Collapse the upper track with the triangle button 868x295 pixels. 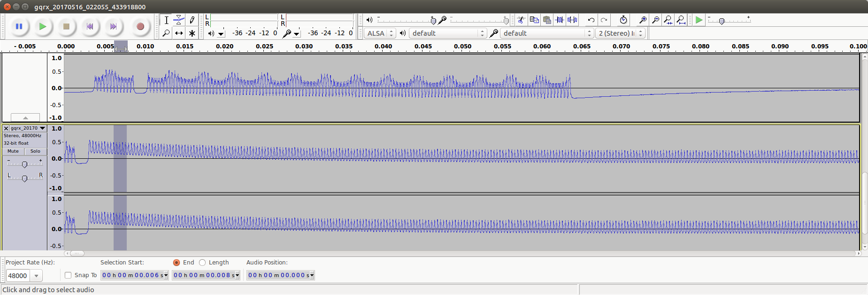[25, 117]
